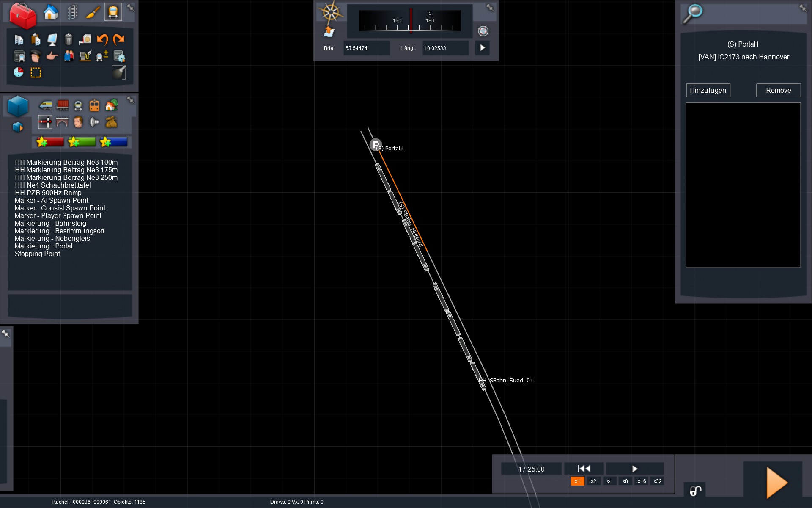
Task: Set playback speed to x8
Action: [x=625, y=481]
